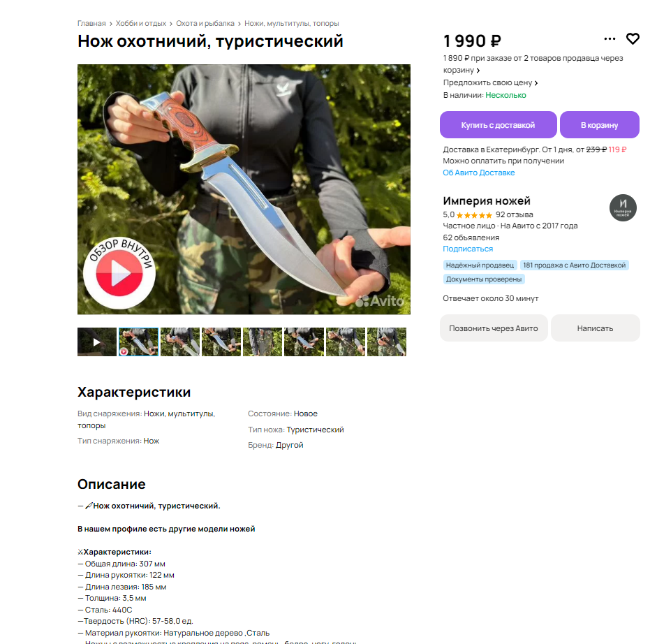Open seller avatar Империя ножей

tap(623, 208)
